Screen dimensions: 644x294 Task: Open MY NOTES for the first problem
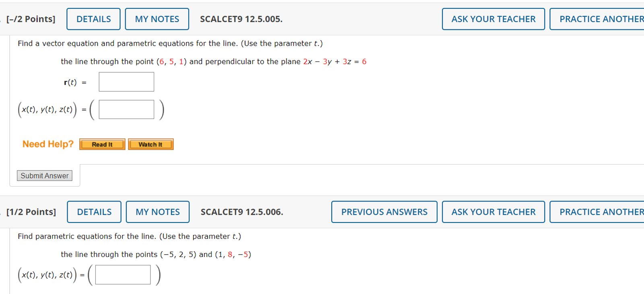click(x=157, y=19)
